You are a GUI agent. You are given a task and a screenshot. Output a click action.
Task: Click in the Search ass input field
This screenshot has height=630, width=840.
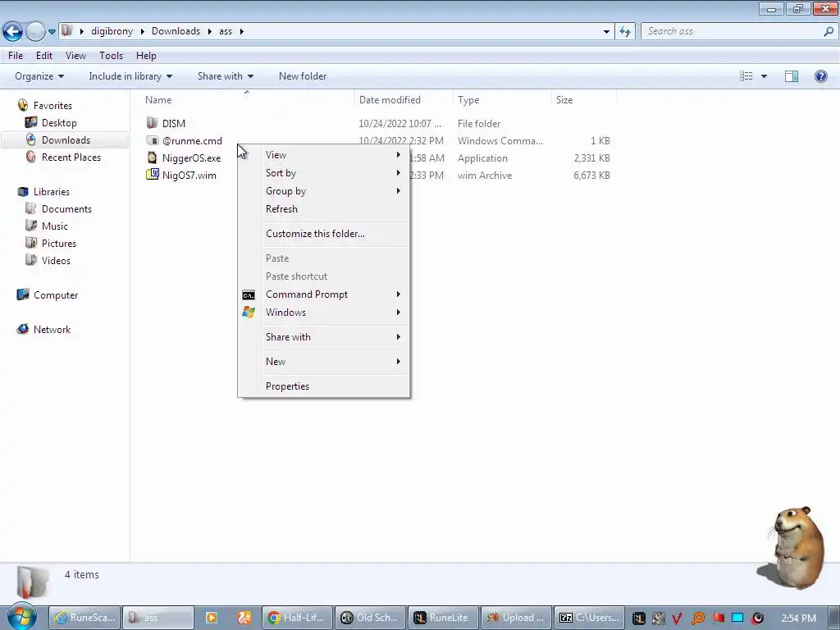click(x=731, y=31)
